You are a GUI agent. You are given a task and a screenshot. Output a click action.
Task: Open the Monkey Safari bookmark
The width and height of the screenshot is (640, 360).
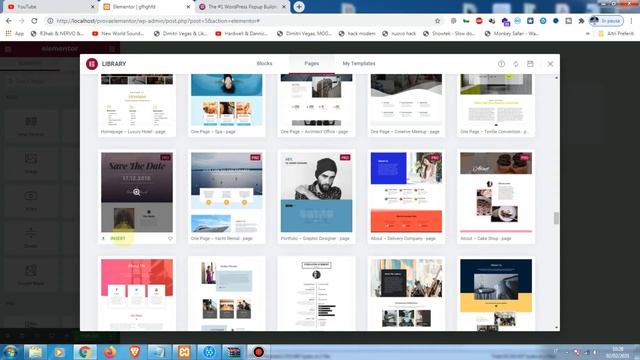tap(511, 33)
